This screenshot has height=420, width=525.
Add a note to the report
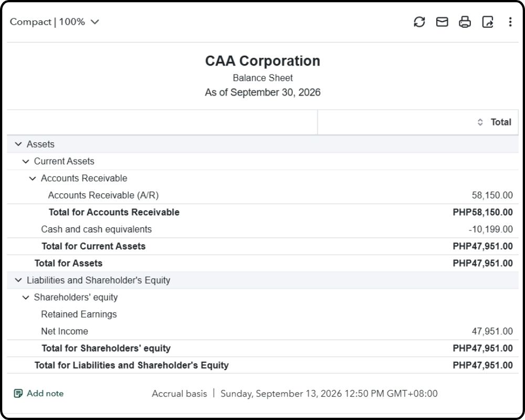[x=38, y=393]
